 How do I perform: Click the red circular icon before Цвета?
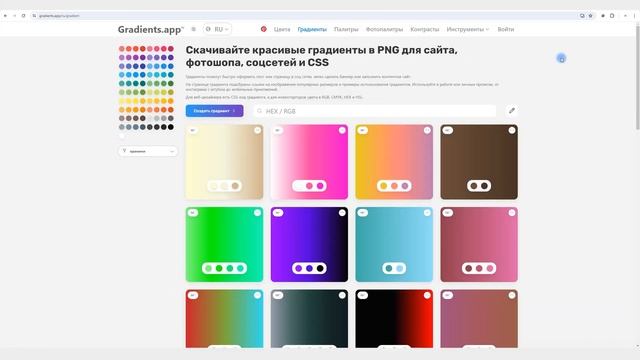pyautogui.click(x=264, y=29)
